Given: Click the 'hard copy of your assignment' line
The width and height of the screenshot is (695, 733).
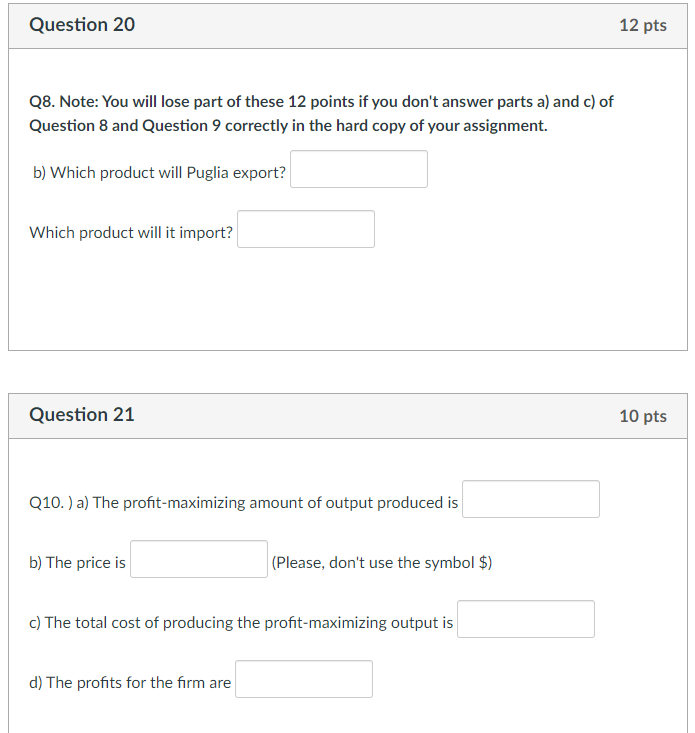Looking at the screenshot, I should [288, 126].
